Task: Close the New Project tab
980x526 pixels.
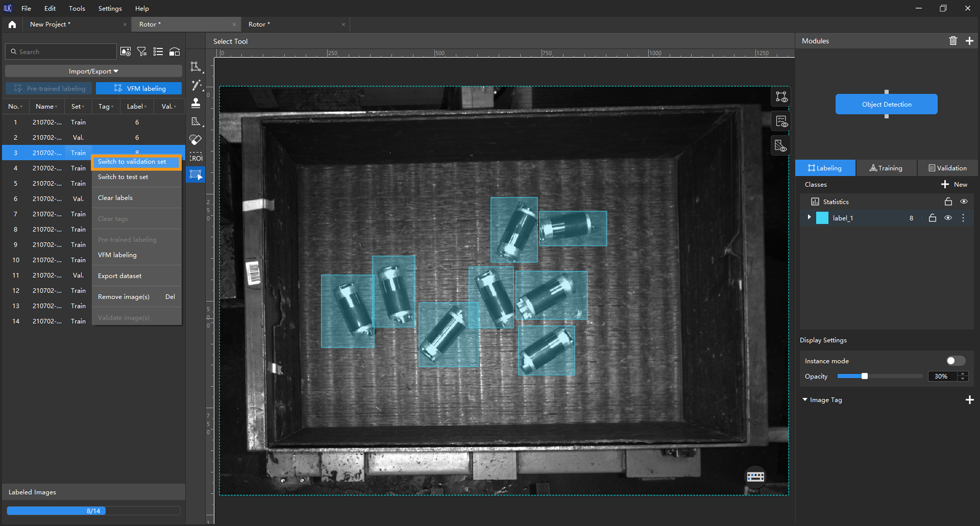Action: [125, 24]
